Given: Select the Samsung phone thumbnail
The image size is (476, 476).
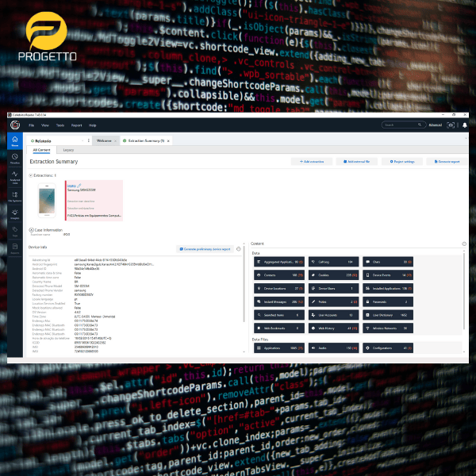Looking at the screenshot, I should click(48, 199).
